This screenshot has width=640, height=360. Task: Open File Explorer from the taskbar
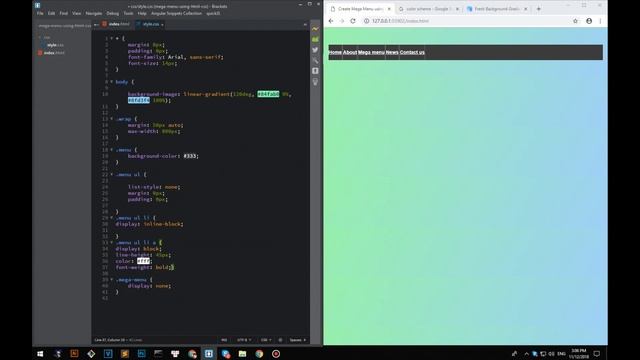(242, 353)
